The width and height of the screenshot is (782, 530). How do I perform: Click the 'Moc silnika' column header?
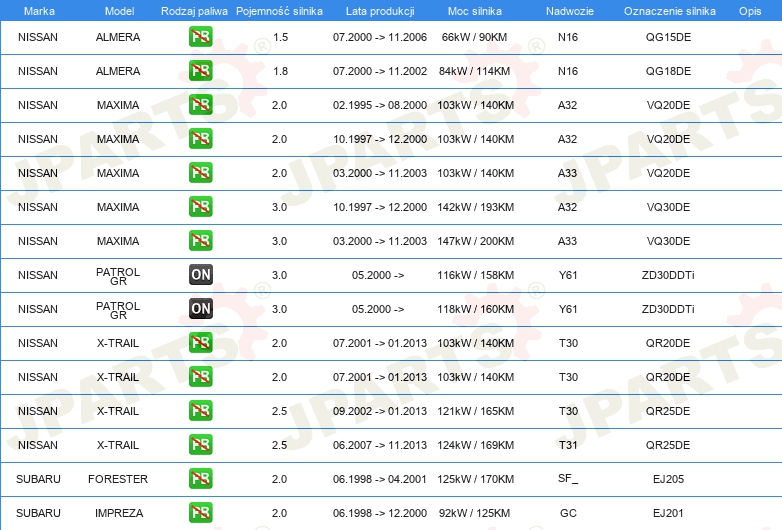(475, 11)
